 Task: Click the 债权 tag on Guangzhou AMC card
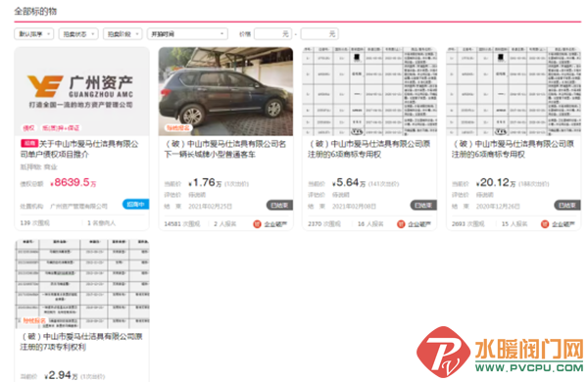[28, 128]
